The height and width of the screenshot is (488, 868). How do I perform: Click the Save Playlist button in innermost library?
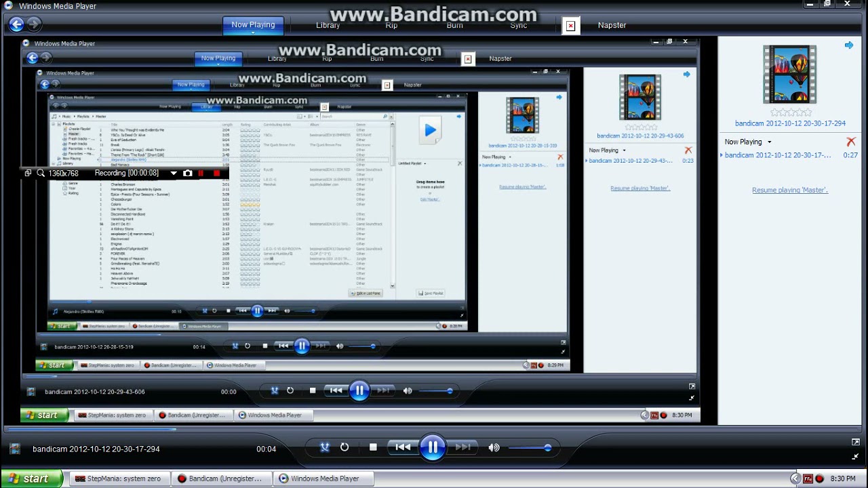coord(431,293)
